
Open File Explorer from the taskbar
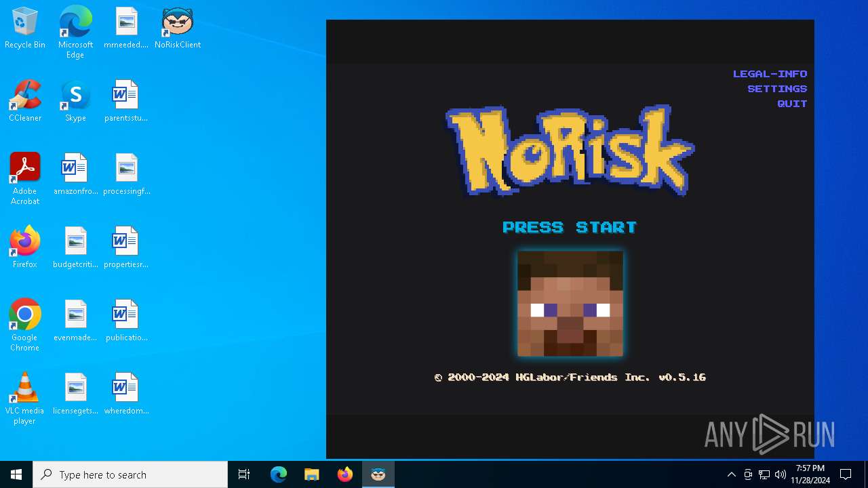click(x=312, y=474)
